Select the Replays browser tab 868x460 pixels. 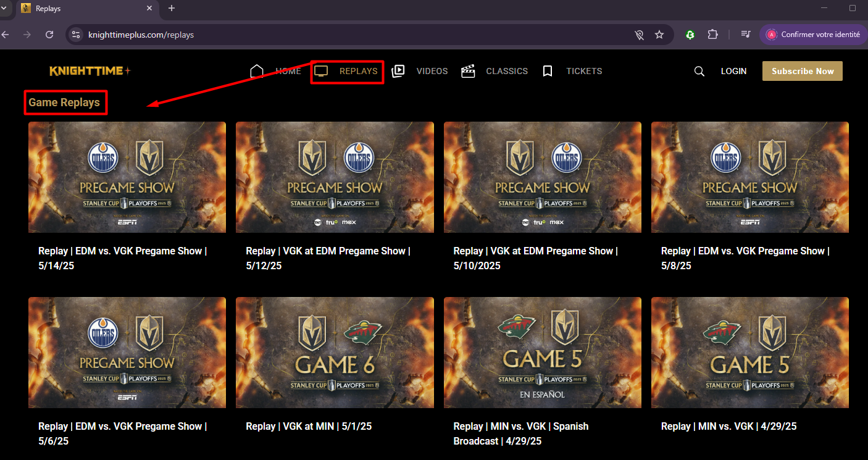[x=87, y=9]
